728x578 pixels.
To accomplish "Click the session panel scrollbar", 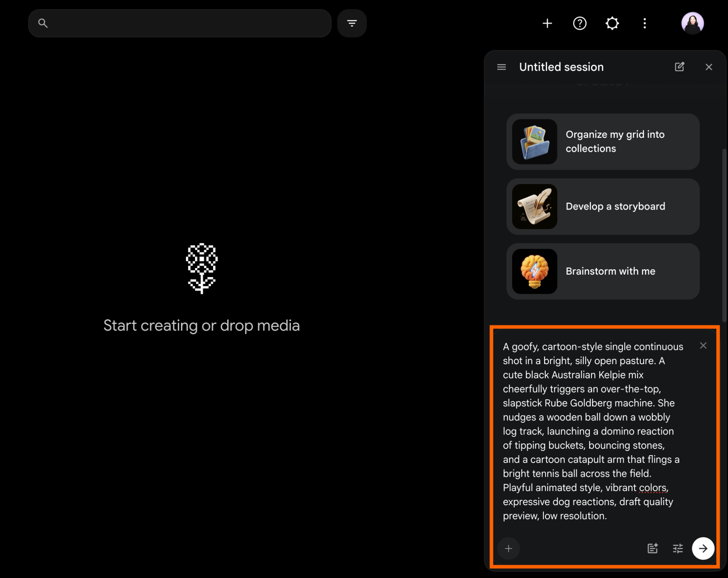I will 724,236.
